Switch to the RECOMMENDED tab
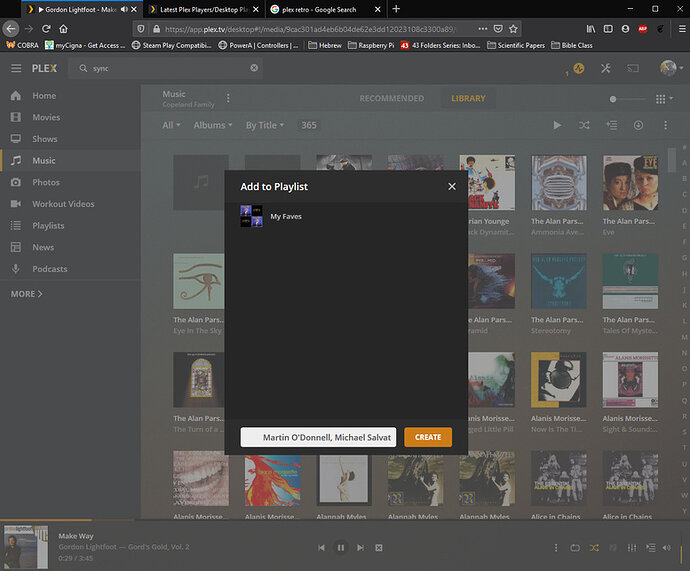This screenshot has width=690, height=571. [392, 99]
